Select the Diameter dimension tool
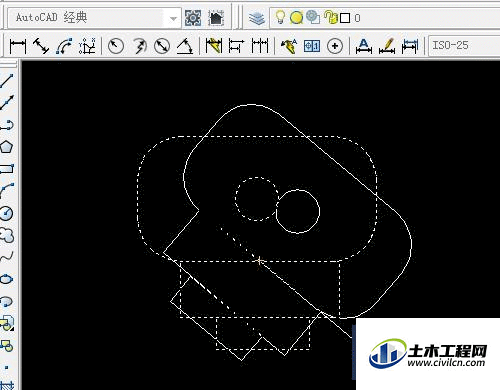The width and height of the screenshot is (500, 390). 162,46
